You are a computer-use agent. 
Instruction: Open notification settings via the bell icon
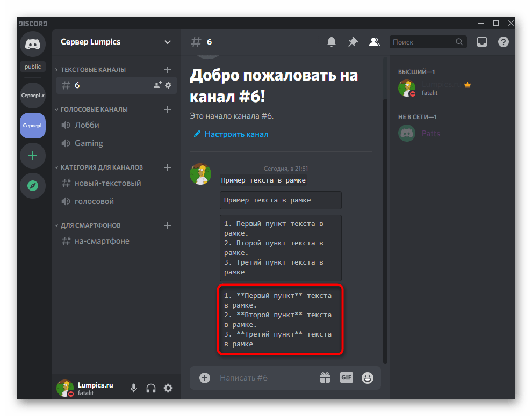click(332, 42)
